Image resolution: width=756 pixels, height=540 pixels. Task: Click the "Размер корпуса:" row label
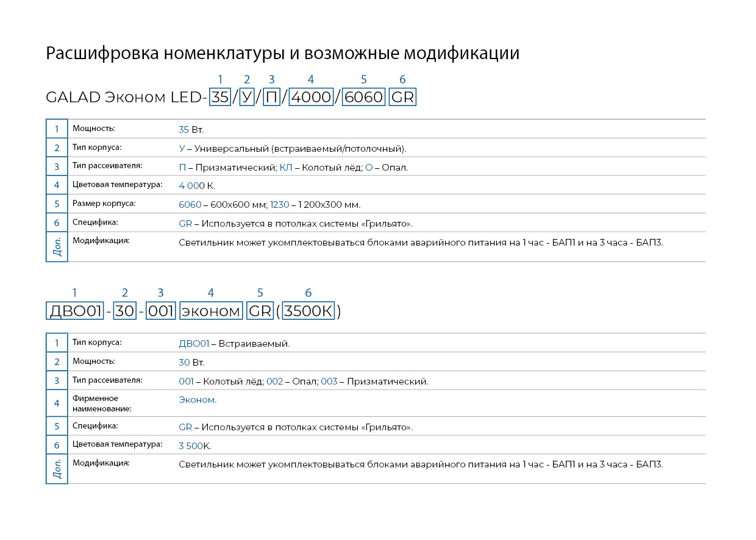(x=104, y=204)
